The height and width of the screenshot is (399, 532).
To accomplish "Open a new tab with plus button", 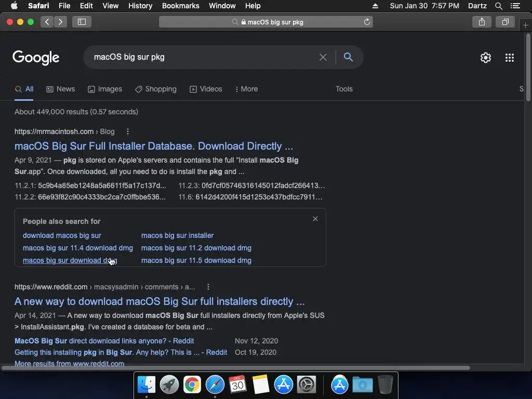I will (525, 25).
